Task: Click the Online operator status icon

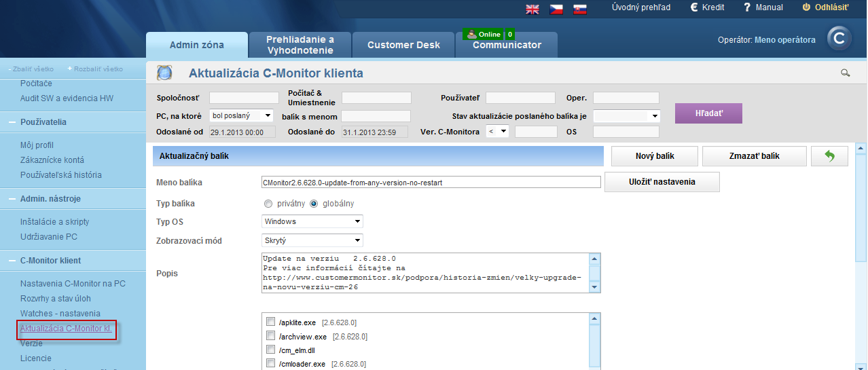Action: pos(471,34)
